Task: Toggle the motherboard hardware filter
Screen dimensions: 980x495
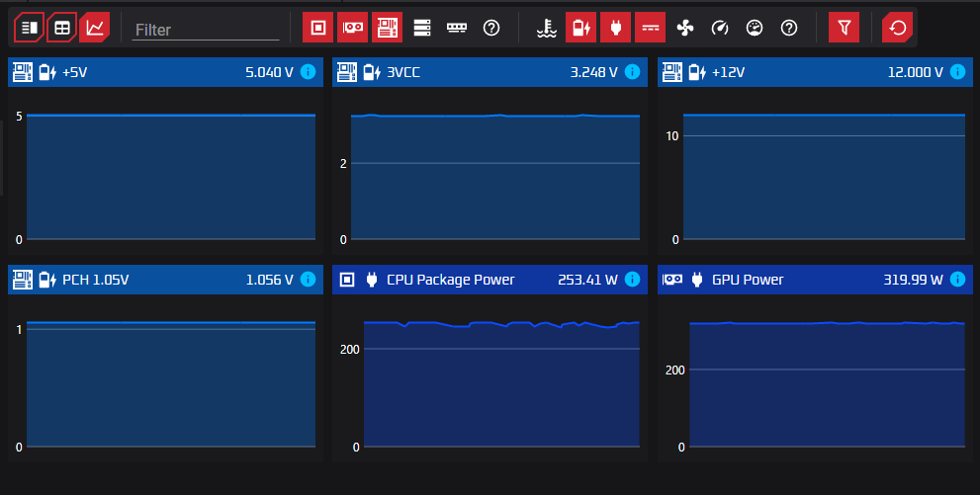Action: [387, 28]
